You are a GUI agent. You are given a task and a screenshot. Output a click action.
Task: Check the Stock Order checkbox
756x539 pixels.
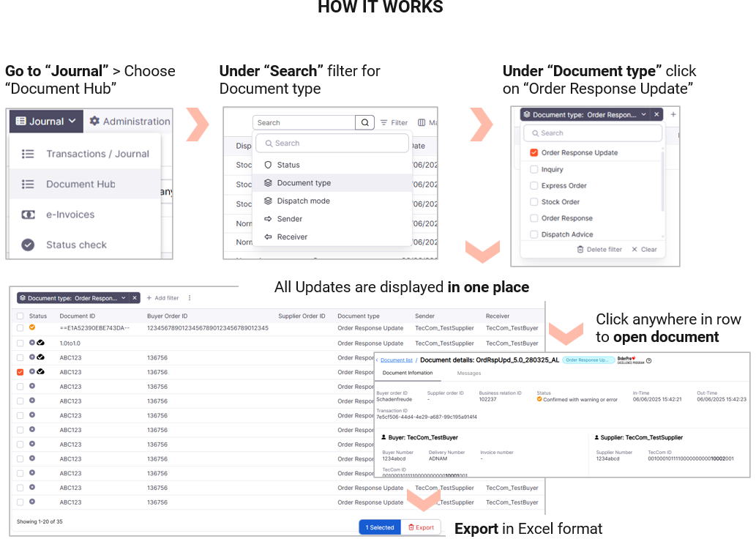(x=534, y=201)
